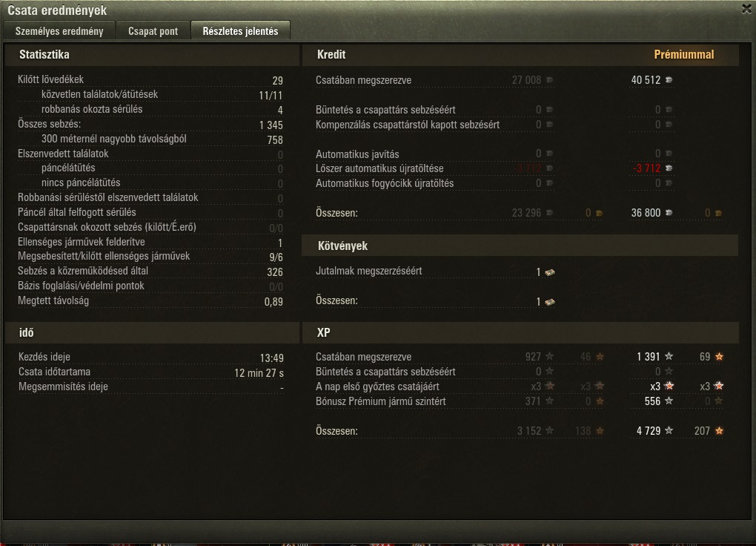Click the bond icon in Kötvények Összesen row
This screenshot has height=546, width=756.
pyautogui.click(x=550, y=302)
